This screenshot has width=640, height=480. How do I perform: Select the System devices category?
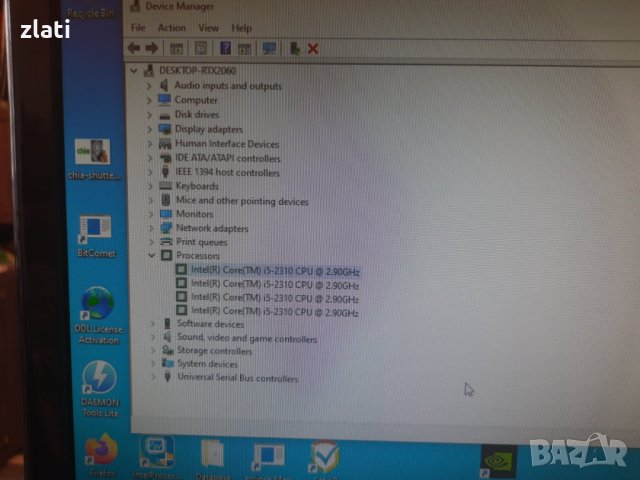coord(207,364)
